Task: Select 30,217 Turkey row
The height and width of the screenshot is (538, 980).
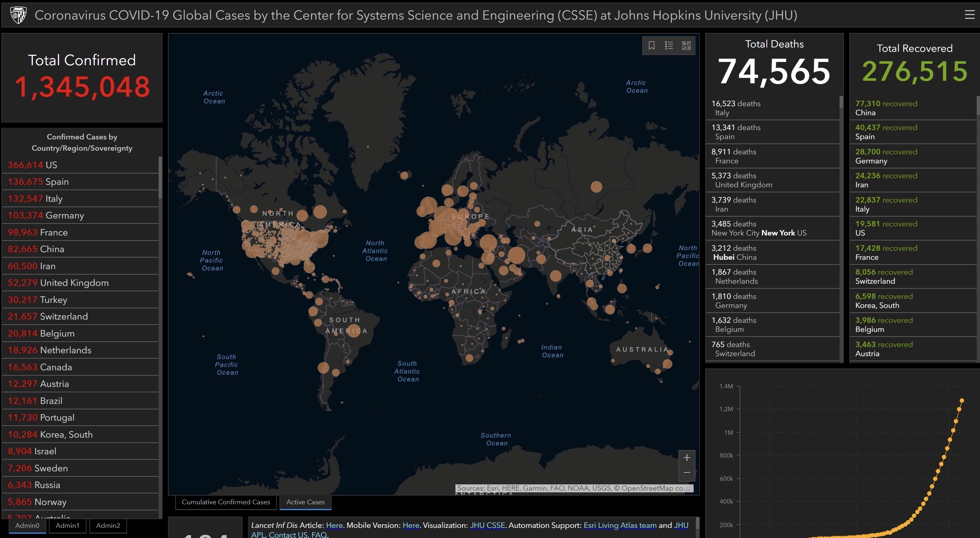Action: pyautogui.click(x=80, y=300)
